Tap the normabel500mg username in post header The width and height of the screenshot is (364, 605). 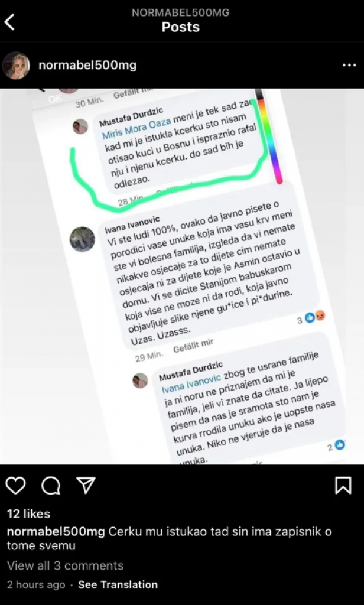click(x=87, y=65)
